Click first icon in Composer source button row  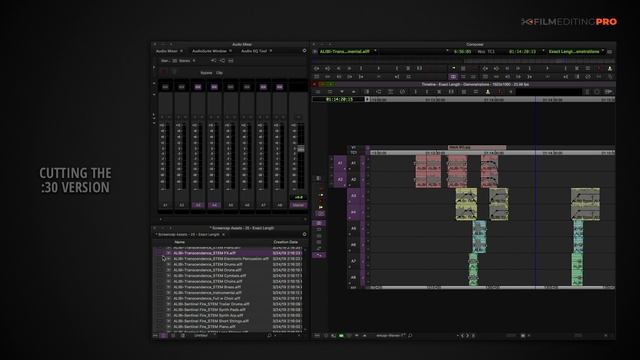(316, 68)
